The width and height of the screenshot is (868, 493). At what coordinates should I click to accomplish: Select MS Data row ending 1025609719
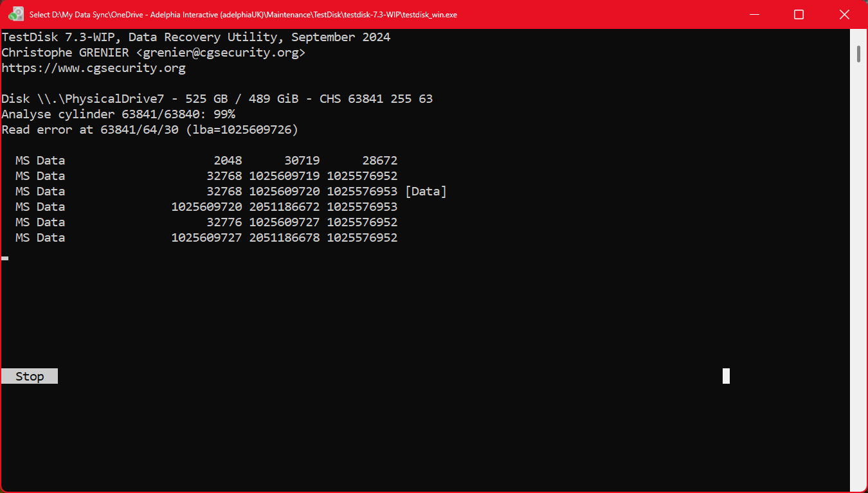tap(206, 176)
